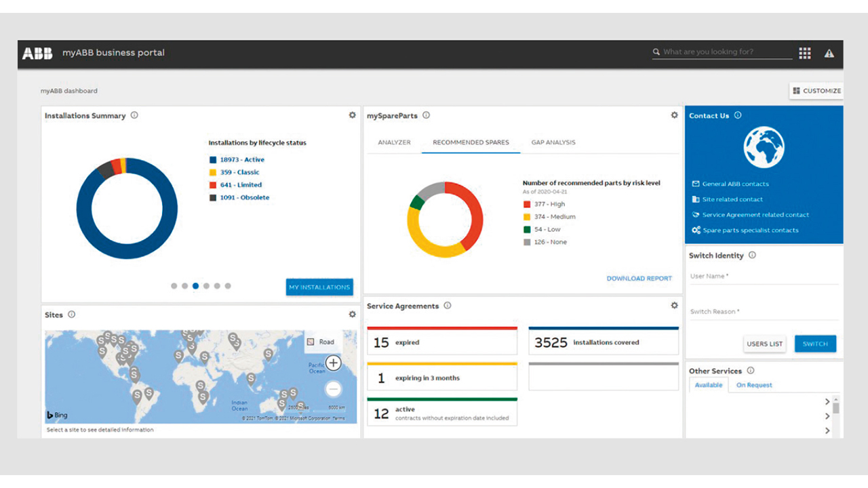
Task: Click the Download Report link
Action: tap(639, 279)
